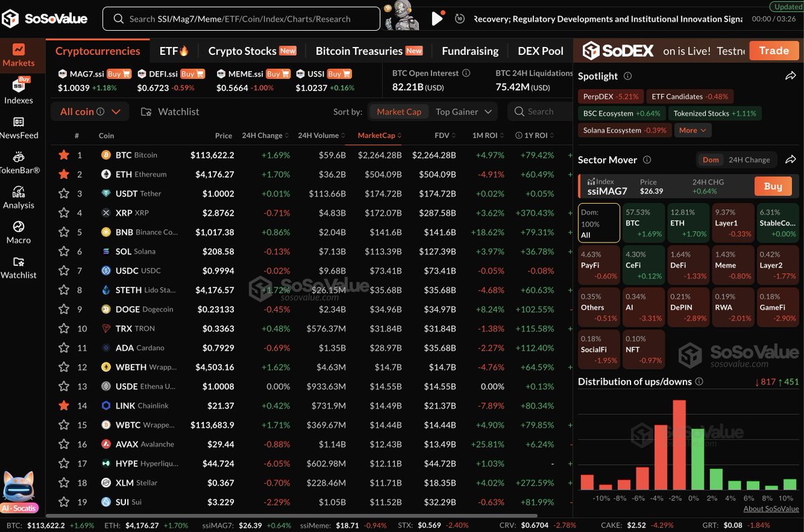Click the SoDEX Trade button

774,50
